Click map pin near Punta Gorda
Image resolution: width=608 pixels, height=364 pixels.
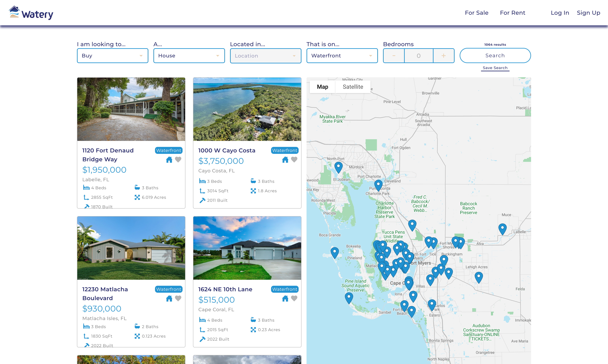(378, 185)
